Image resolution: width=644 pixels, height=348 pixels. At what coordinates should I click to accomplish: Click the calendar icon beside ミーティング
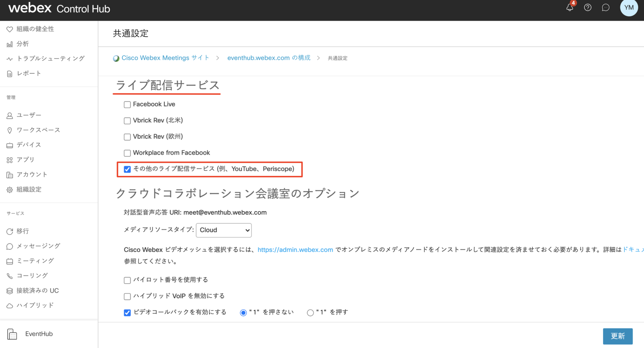pos(9,261)
